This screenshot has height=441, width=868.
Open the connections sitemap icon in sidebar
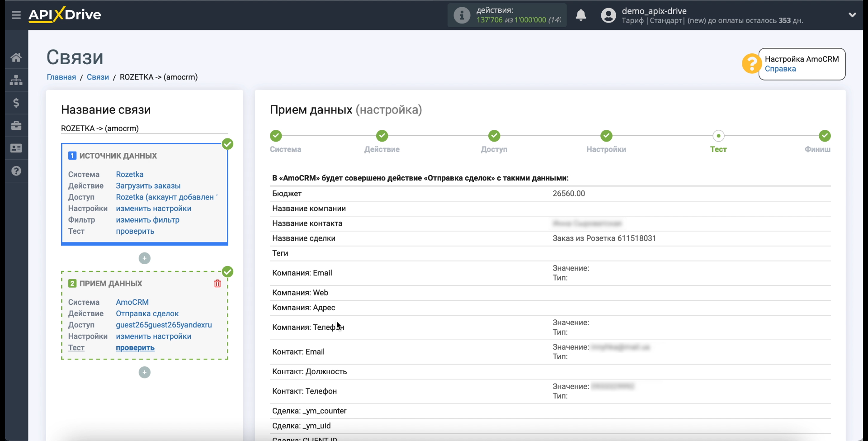coord(16,80)
